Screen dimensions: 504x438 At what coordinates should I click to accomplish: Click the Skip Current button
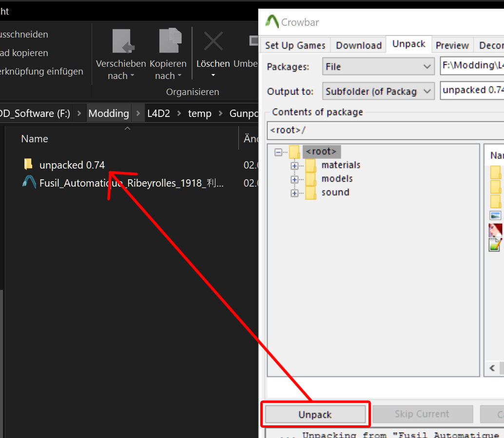coord(423,414)
